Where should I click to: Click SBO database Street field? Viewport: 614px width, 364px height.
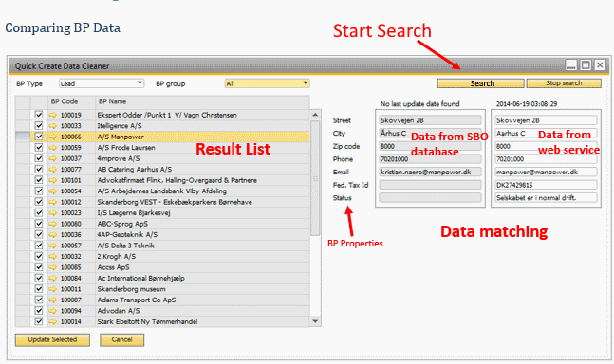(430, 120)
